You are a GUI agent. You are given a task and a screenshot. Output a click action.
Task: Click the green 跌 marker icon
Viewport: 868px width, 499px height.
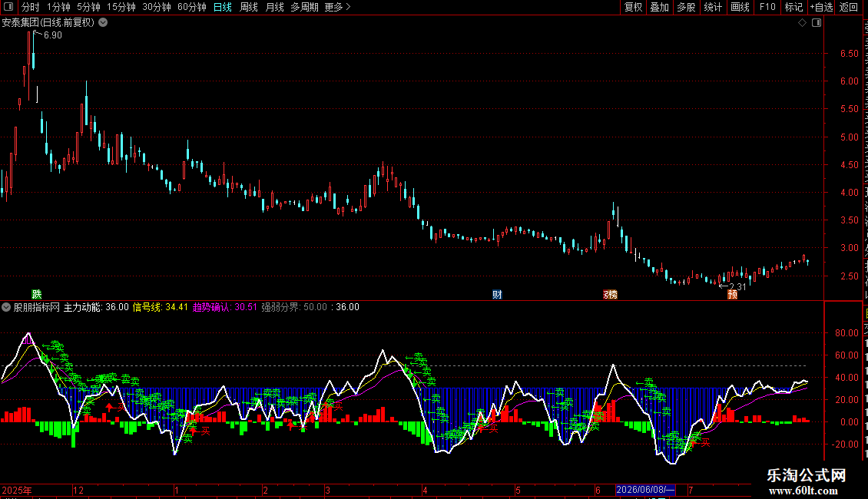pyautogui.click(x=37, y=294)
